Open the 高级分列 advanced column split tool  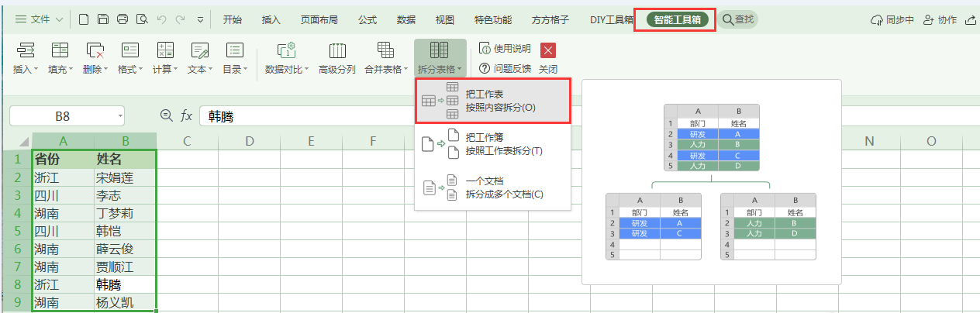[x=336, y=58]
